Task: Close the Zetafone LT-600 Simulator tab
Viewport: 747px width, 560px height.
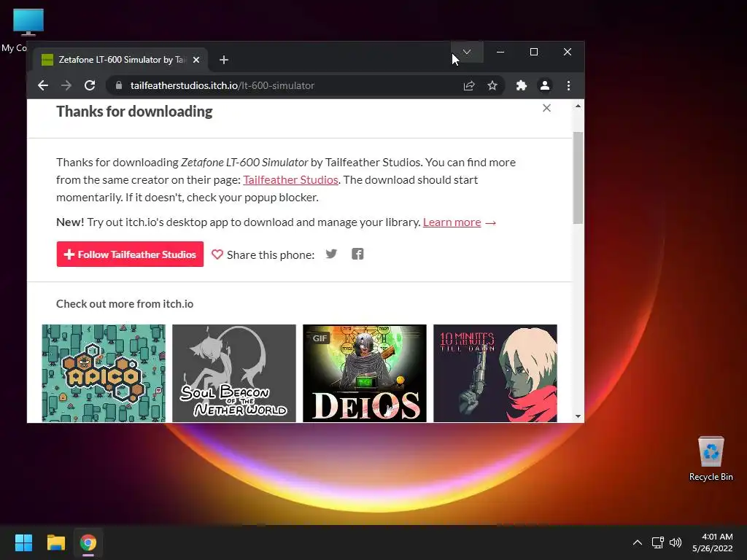Action: (196, 60)
